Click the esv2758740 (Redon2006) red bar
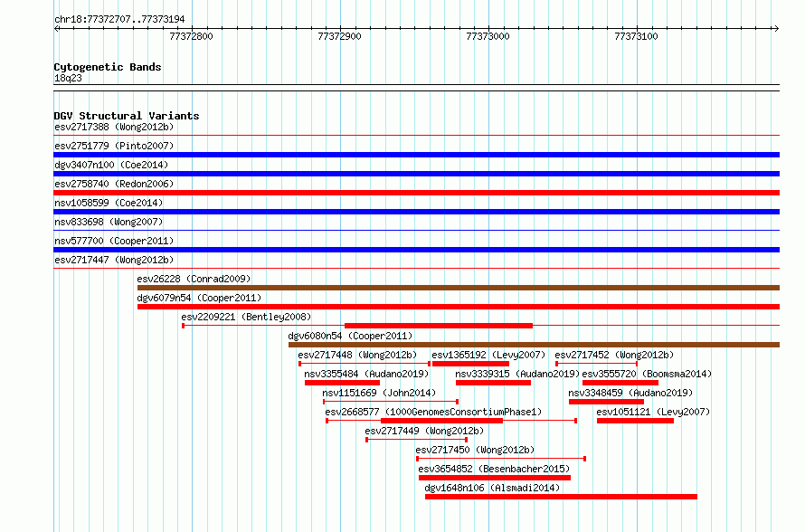 click(x=416, y=193)
